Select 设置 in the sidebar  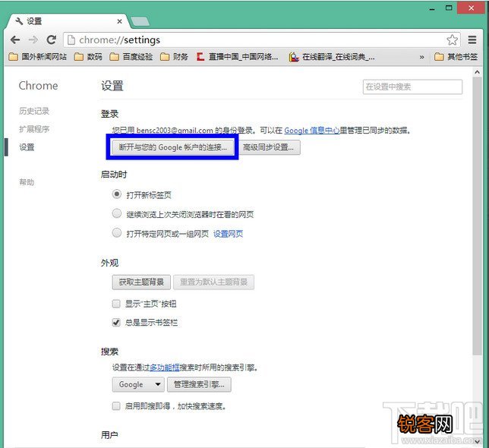coord(27,147)
